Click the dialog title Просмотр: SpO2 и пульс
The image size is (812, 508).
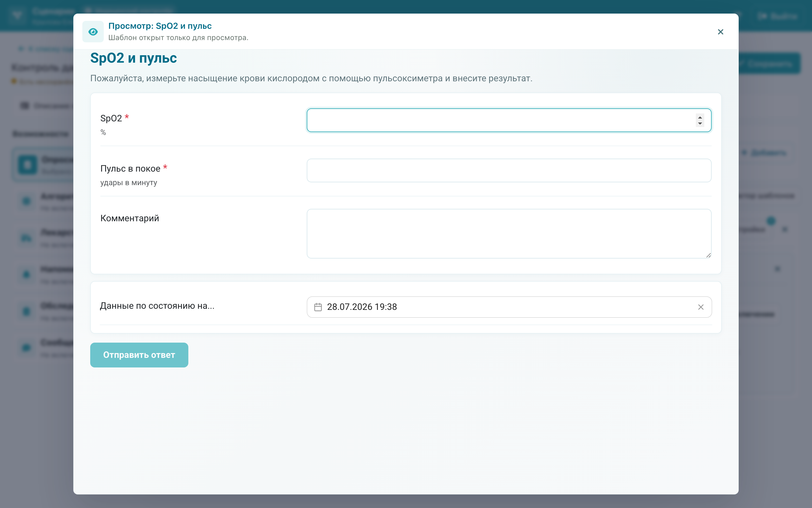(160, 26)
